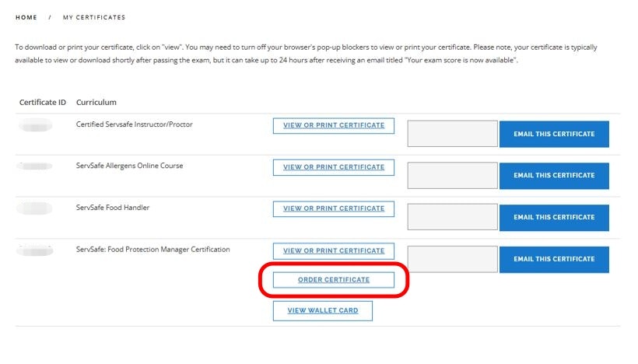Email the ServSafe Food Handler certificate
The width and height of the screenshot is (638, 364).
(554, 217)
